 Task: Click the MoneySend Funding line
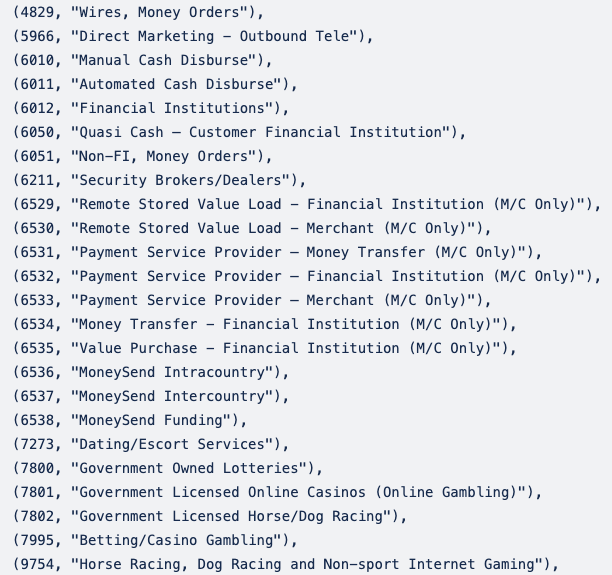[130, 420]
